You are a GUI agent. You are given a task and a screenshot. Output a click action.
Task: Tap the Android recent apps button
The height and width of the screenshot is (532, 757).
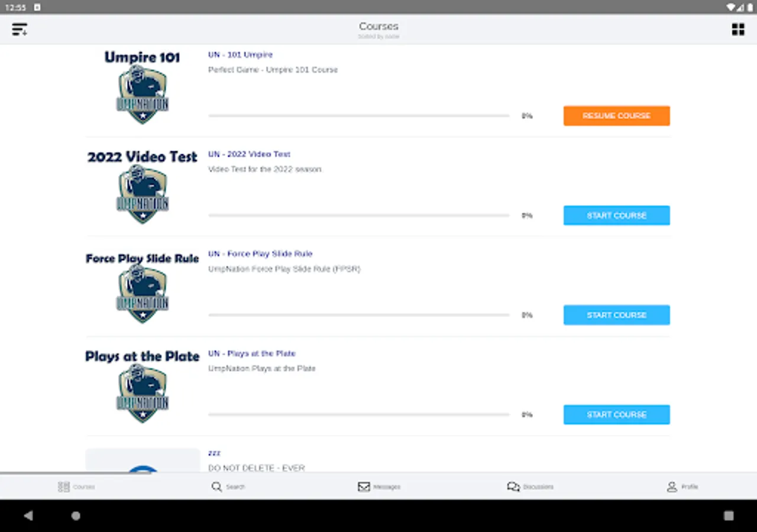pyautogui.click(x=729, y=515)
